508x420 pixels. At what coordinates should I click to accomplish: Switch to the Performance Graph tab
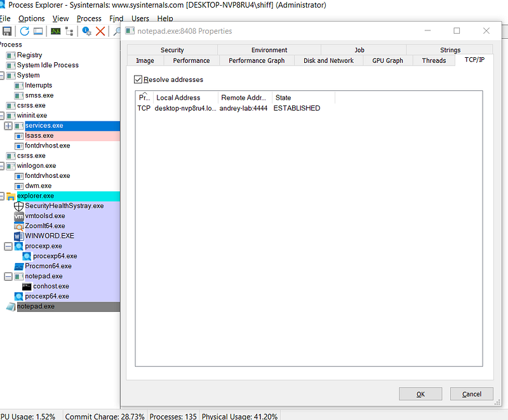257,60
